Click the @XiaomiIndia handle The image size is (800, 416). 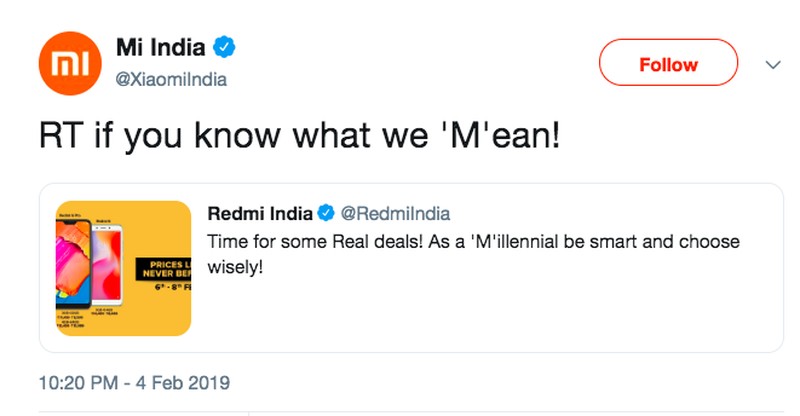(173, 80)
